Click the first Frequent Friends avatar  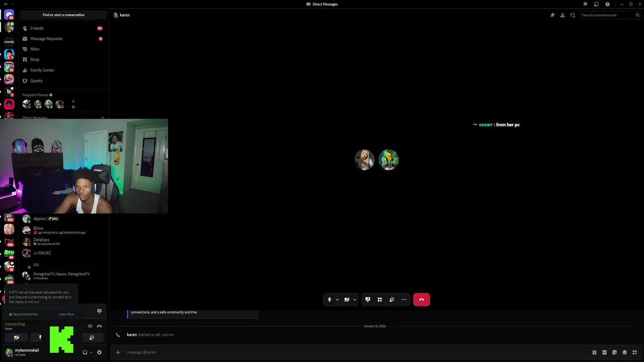click(27, 104)
